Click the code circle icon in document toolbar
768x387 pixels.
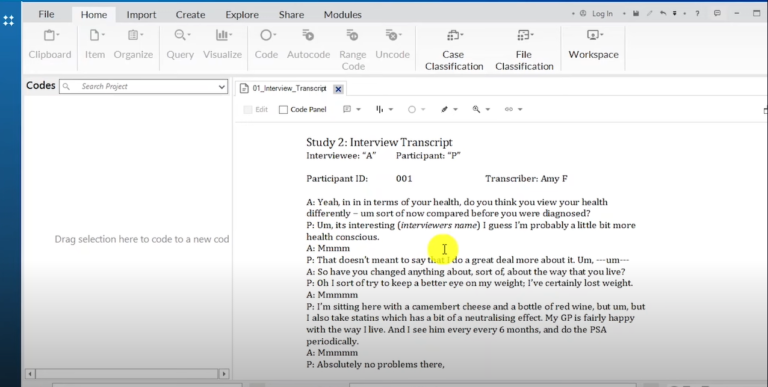(412, 109)
